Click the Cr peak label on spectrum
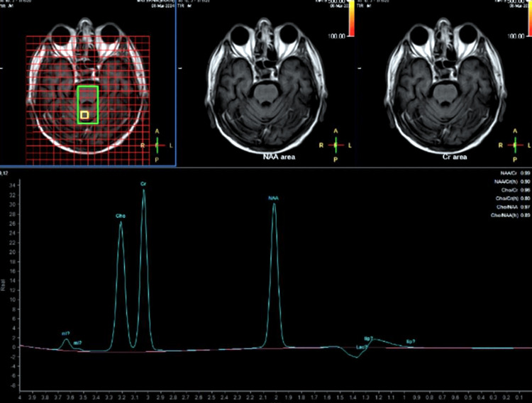This screenshot has width=532, height=403. coord(143,184)
